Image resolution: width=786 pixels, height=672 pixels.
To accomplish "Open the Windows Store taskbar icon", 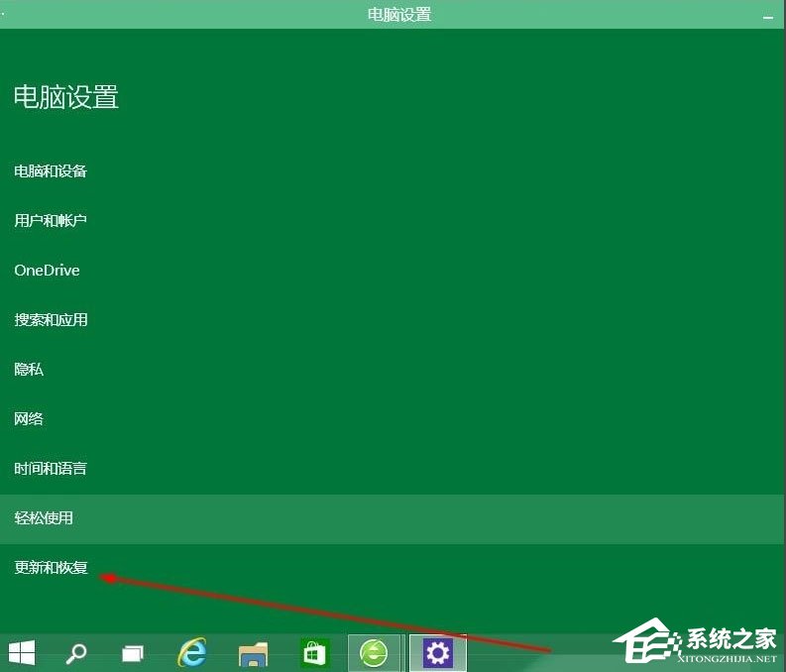I will point(314,653).
